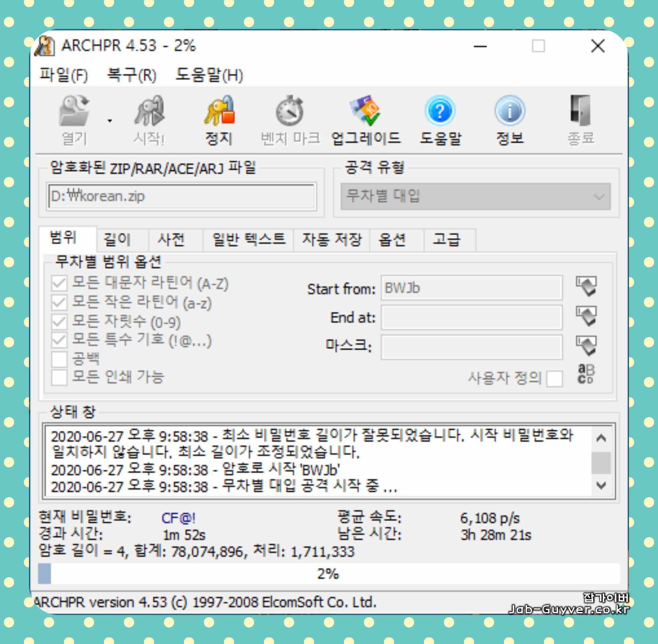Image resolution: width=658 pixels, height=644 pixels.
Task: Toggle the 공백 (space) checkbox
Action: pyautogui.click(x=59, y=359)
